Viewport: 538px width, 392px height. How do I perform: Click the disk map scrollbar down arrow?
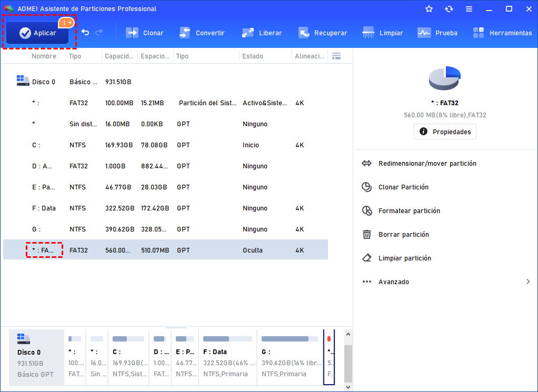tap(348, 387)
